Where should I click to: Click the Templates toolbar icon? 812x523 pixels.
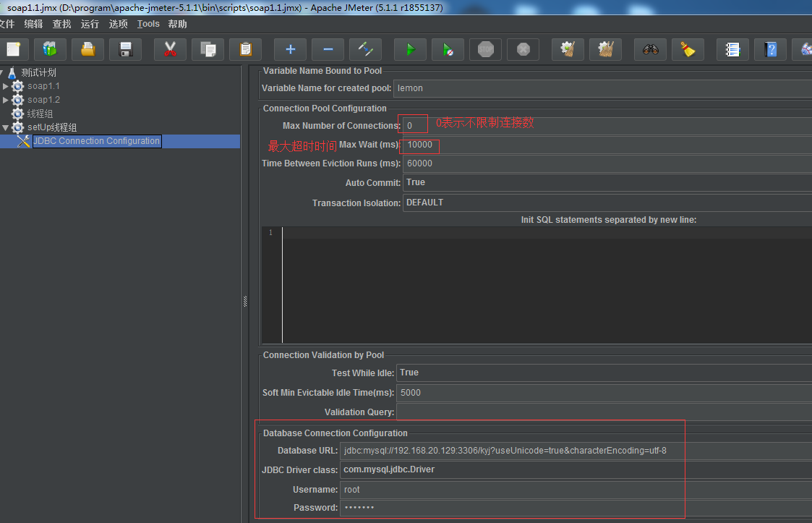point(50,49)
